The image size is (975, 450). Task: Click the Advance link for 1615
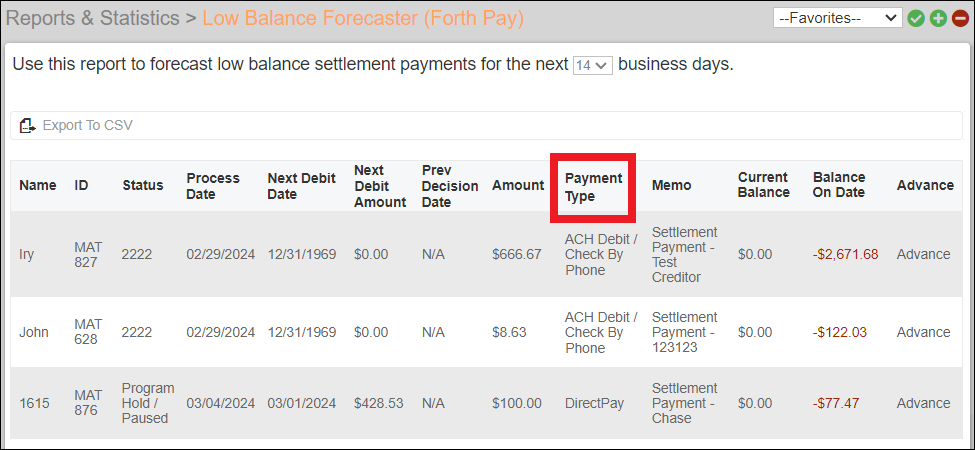tap(923, 403)
